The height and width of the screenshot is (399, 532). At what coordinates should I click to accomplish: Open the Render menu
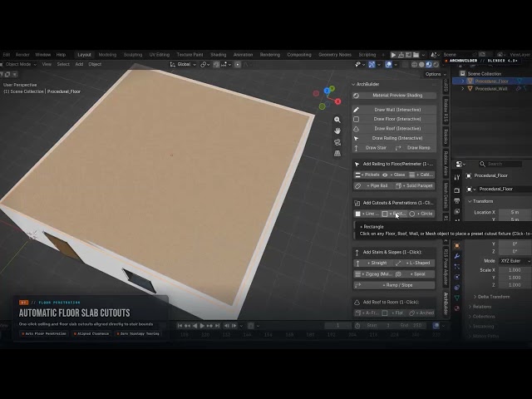tap(22, 55)
